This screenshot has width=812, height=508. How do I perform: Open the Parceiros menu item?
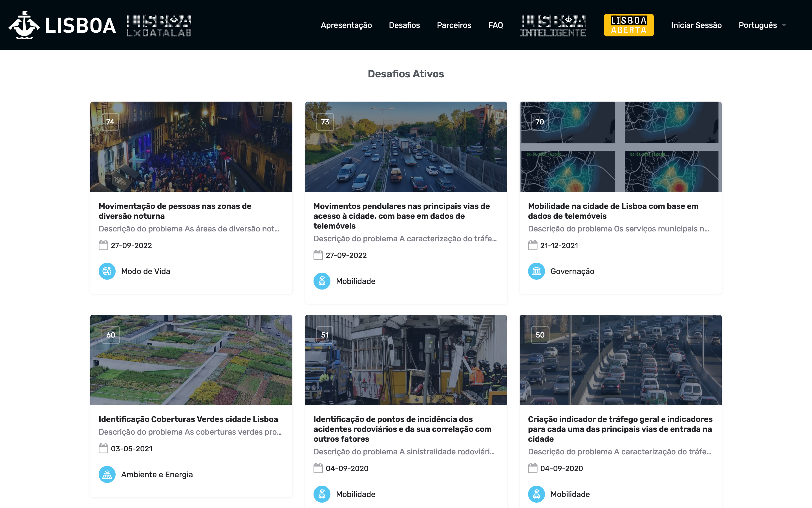click(454, 25)
